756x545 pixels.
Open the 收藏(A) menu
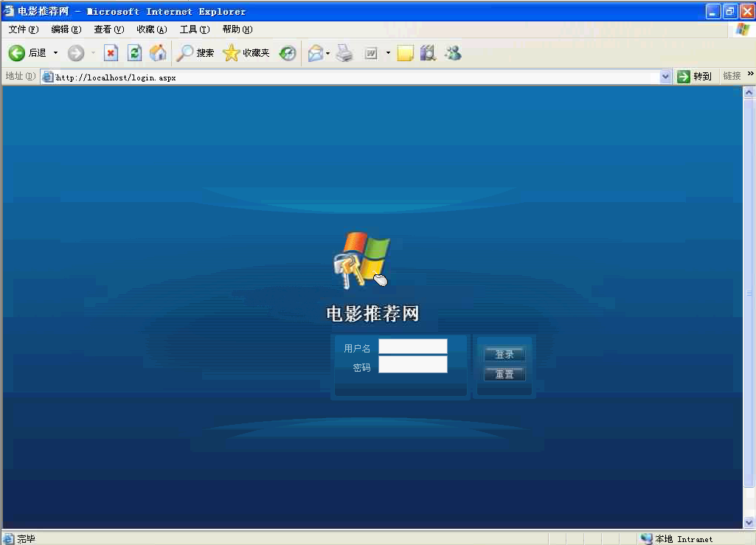click(x=152, y=29)
